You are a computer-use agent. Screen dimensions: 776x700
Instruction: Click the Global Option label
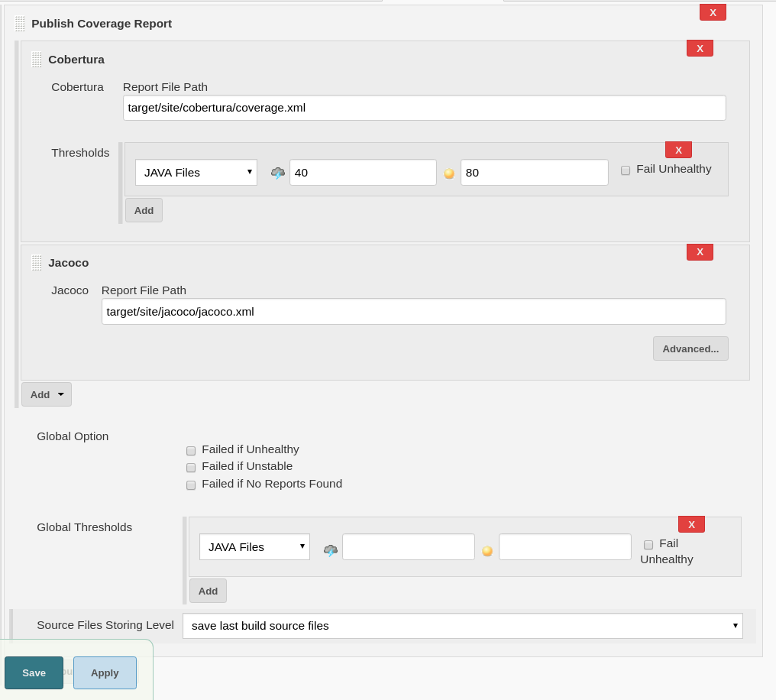coord(73,436)
